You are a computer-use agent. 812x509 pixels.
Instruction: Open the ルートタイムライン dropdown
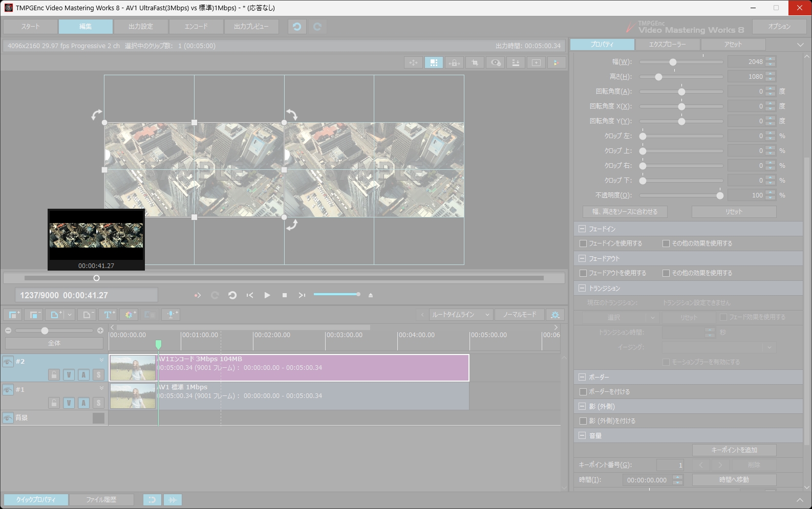[x=461, y=315]
